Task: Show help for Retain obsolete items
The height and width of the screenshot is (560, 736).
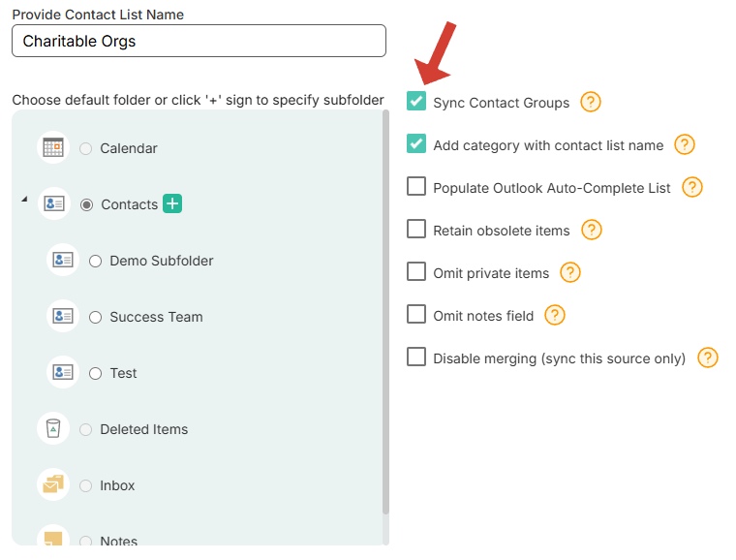Action: 592,230
